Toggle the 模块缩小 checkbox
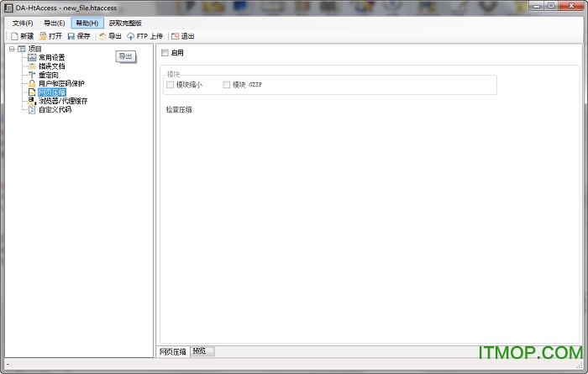 pyautogui.click(x=170, y=85)
